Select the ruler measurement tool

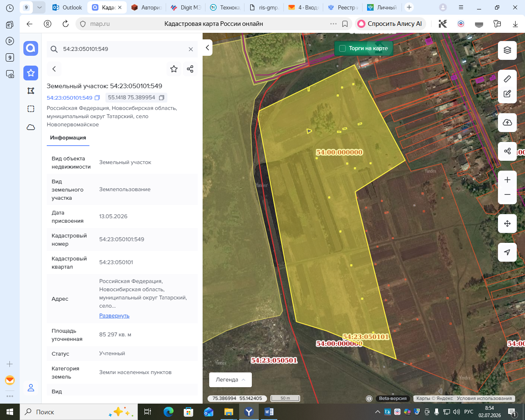[x=507, y=79]
